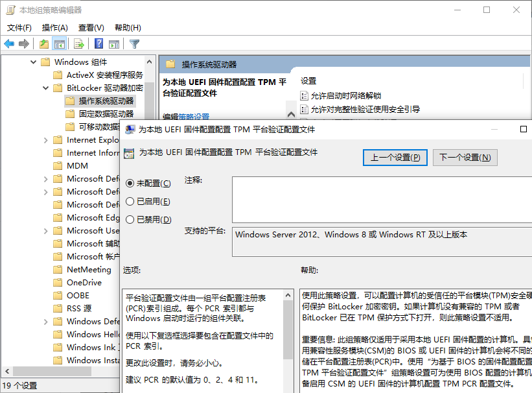Collapse the Windows 组件 tree node
The width and height of the screenshot is (532, 393).
pos(33,62)
